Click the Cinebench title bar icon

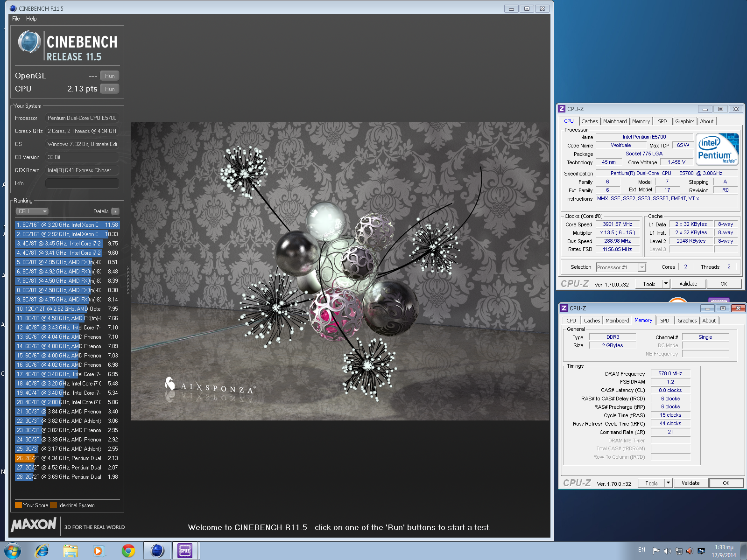(x=13, y=8)
